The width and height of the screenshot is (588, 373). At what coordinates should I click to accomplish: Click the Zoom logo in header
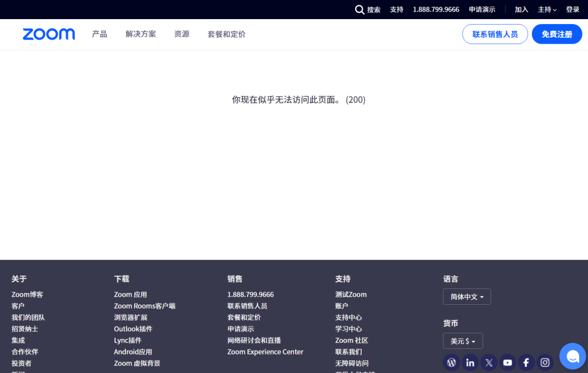pyautogui.click(x=49, y=34)
